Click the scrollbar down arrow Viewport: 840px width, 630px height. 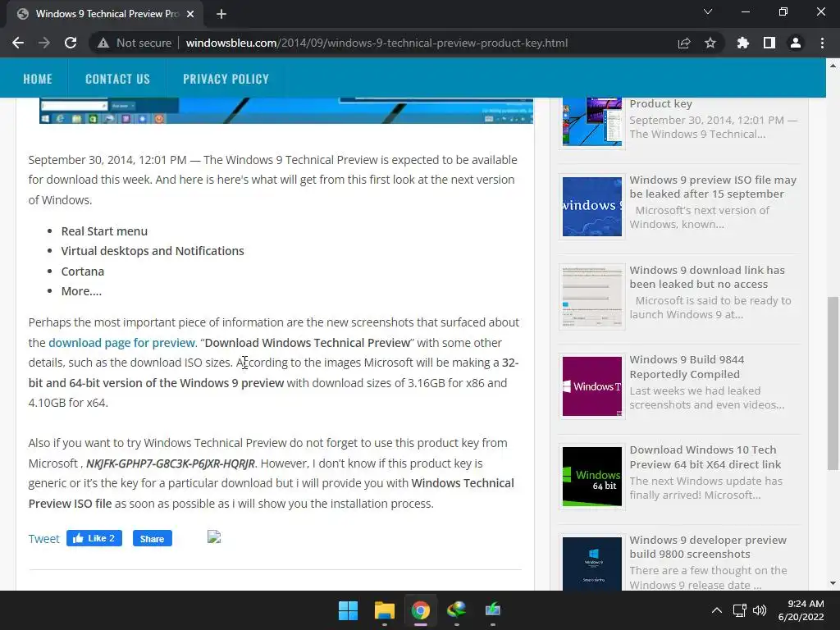click(833, 583)
